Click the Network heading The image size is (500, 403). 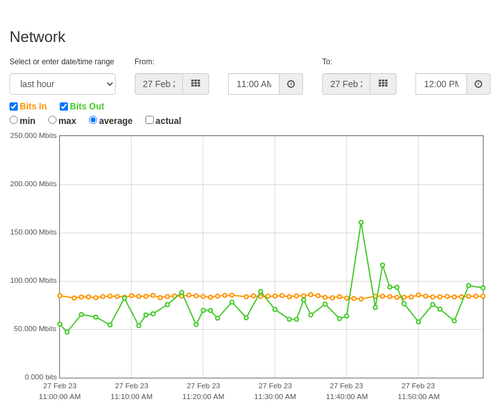coord(37,37)
